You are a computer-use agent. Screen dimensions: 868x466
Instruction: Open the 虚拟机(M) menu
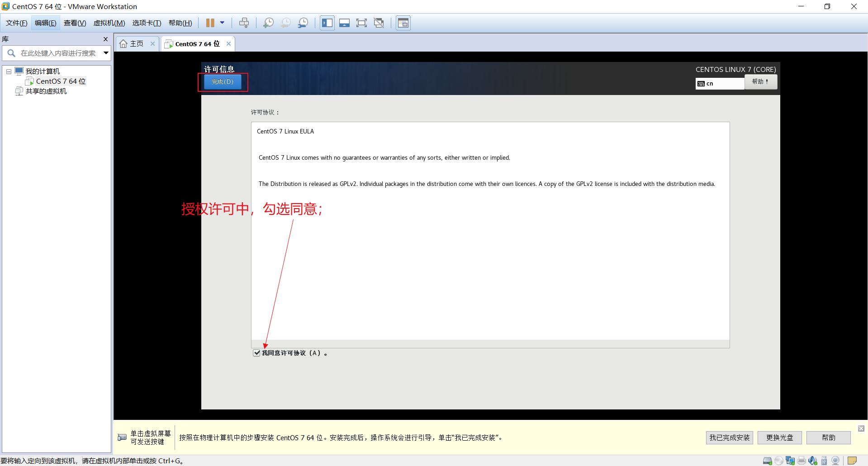[109, 23]
